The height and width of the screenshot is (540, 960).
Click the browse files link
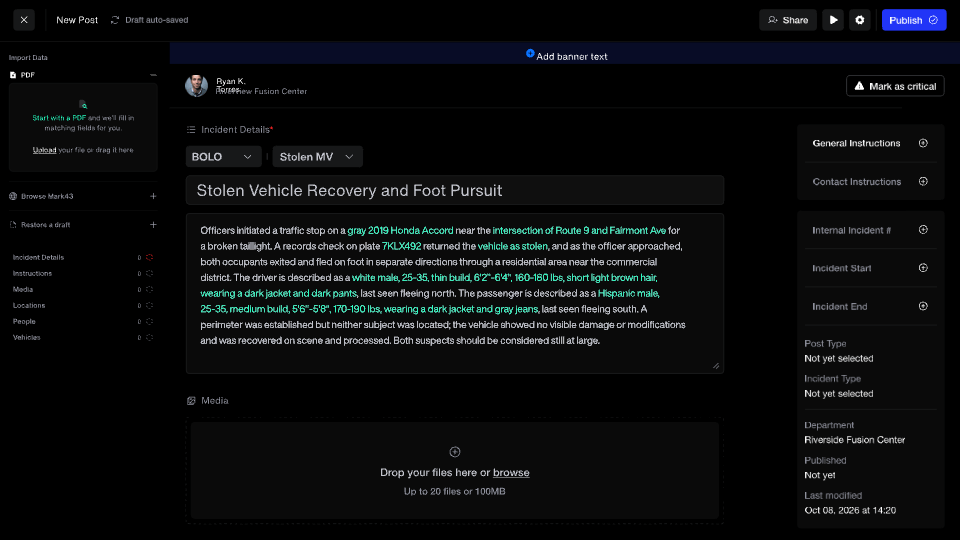tap(511, 473)
